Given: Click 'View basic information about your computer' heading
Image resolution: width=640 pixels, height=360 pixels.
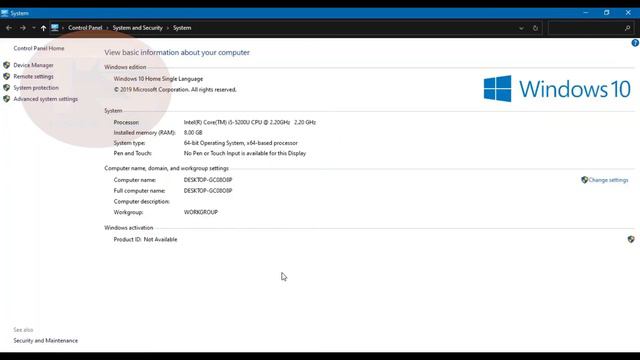Looking at the screenshot, I should pyautogui.click(x=177, y=52).
